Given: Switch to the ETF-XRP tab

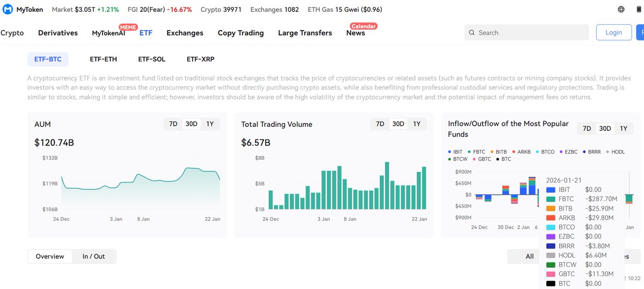Looking at the screenshot, I should pos(200,59).
